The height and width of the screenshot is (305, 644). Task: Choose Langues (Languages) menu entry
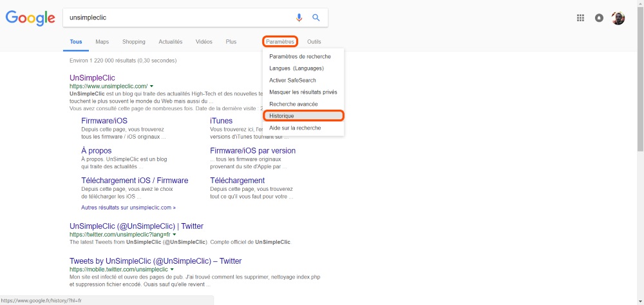(303, 68)
